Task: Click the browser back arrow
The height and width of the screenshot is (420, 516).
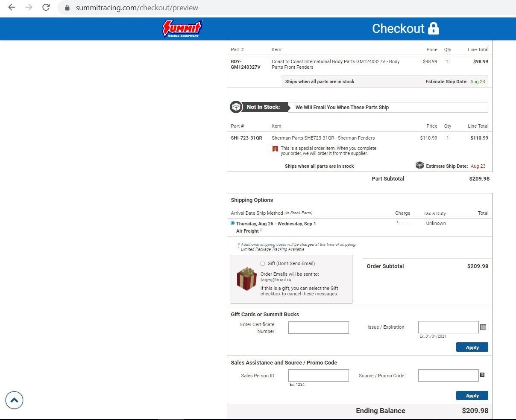Action: click(x=12, y=7)
